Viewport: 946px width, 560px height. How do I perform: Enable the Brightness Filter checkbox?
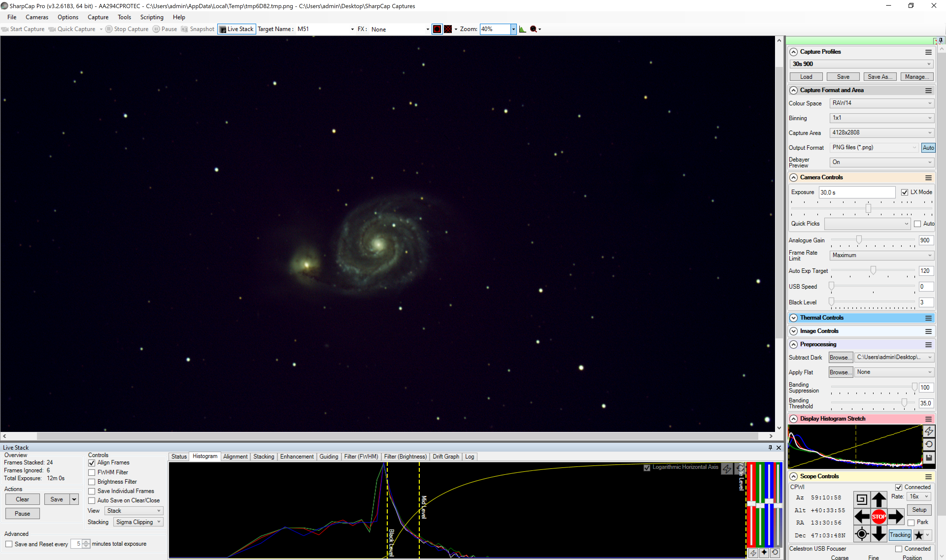(92, 482)
